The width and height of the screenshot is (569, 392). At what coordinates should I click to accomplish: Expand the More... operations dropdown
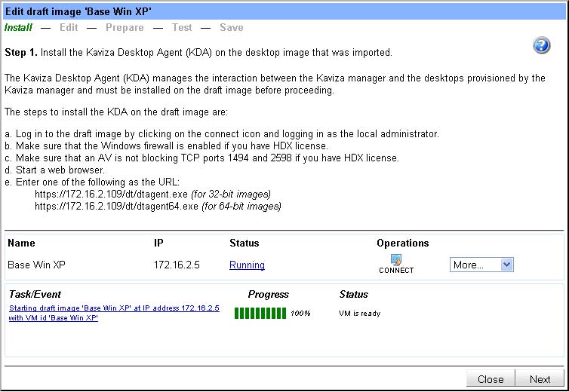[481, 265]
